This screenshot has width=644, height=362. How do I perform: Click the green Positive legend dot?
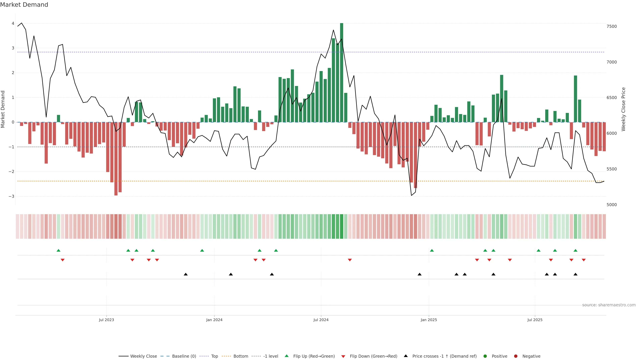(x=485, y=356)
